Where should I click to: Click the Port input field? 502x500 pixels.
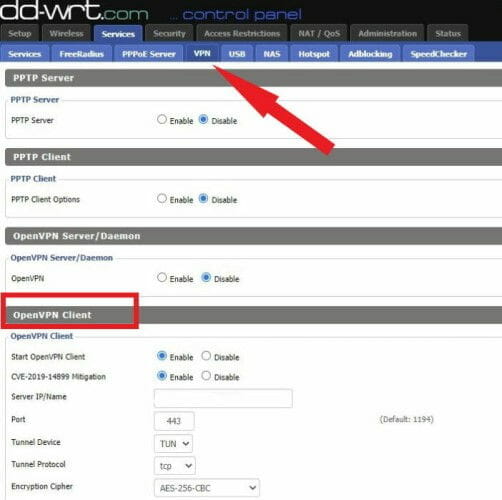(174, 421)
